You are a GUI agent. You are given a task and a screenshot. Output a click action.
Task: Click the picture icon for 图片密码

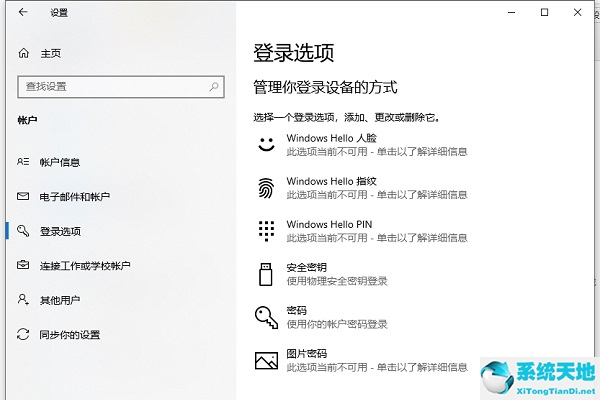point(266,361)
